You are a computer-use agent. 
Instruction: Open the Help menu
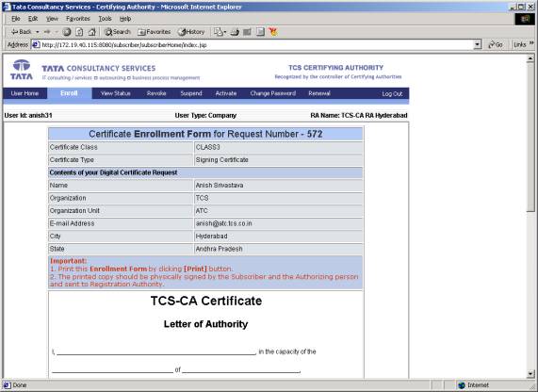point(125,19)
